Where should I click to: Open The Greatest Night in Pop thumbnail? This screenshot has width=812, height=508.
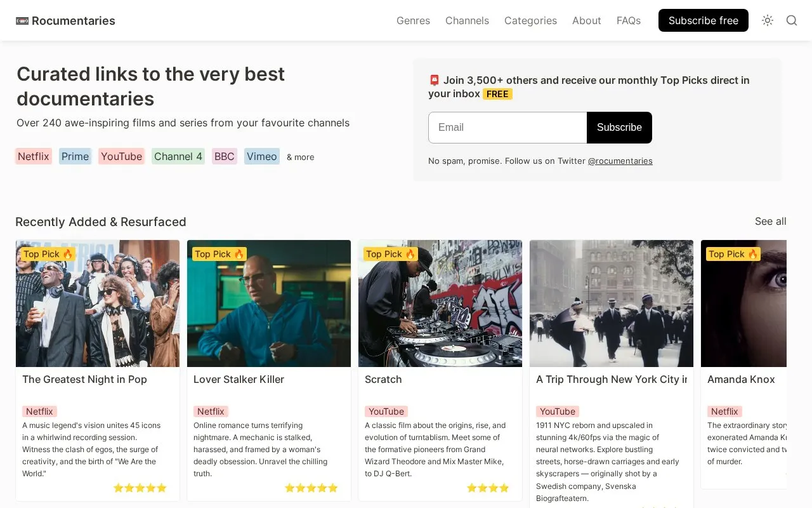(98, 304)
